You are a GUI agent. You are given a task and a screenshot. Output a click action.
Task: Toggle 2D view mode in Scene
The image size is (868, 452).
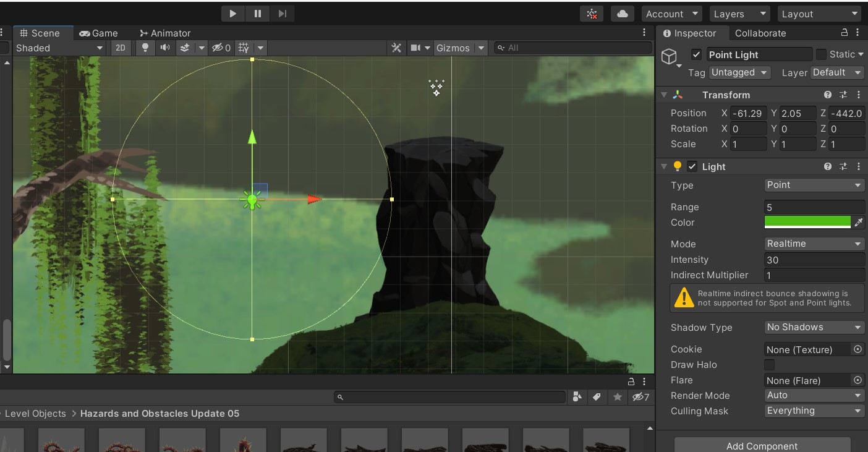pos(121,48)
